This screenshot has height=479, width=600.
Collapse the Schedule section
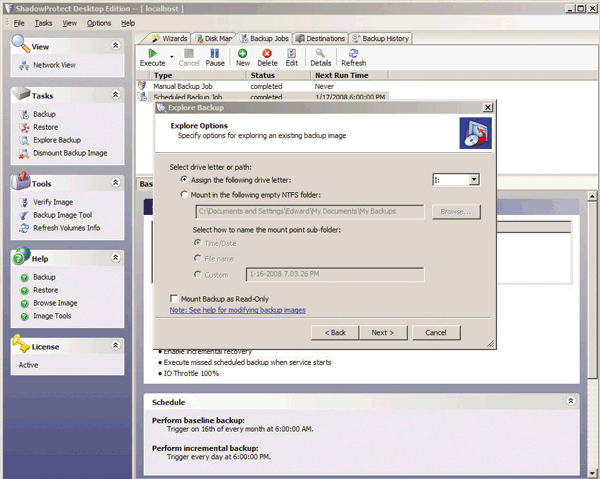571,401
